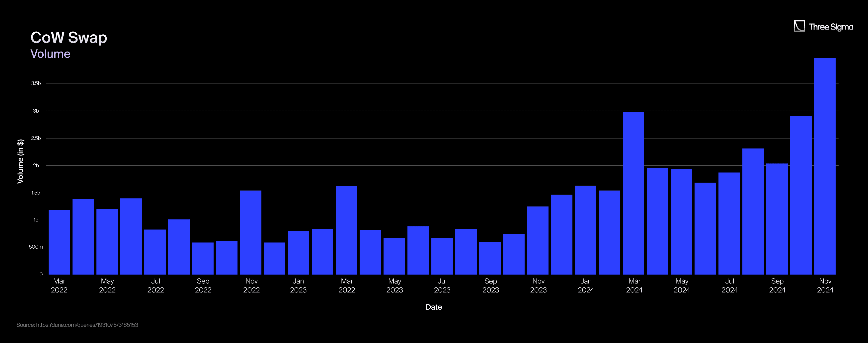Click the Jul 2024 volume bar
The image size is (868, 343).
click(x=729, y=223)
